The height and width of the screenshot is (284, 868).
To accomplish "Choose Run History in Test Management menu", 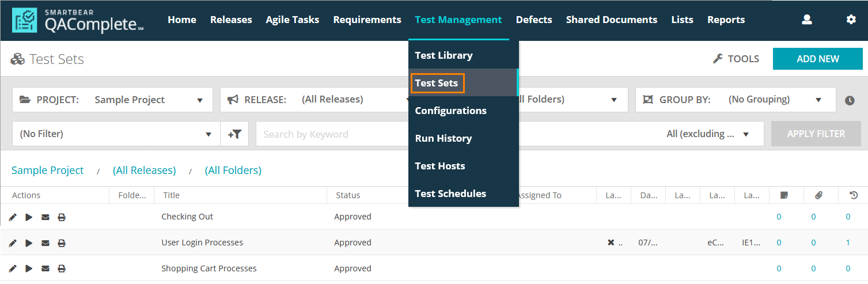I will (443, 138).
